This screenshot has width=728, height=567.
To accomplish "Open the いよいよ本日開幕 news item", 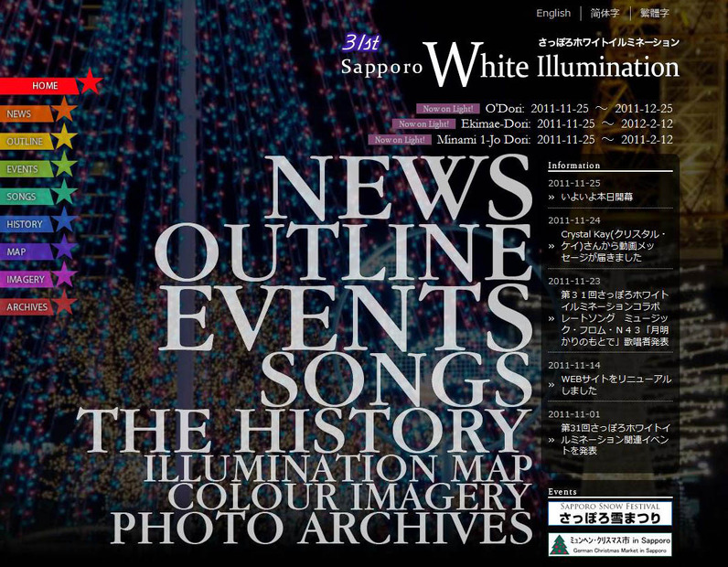I will tap(596, 197).
